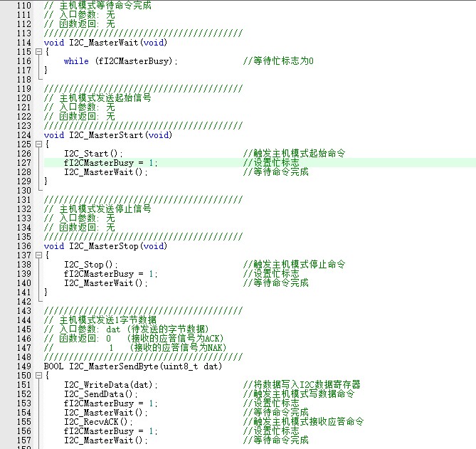The width and height of the screenshot is (476, 449).
Task: Click the I2C_RecvACK() call on line 155
Action: [x=98, y=422]
